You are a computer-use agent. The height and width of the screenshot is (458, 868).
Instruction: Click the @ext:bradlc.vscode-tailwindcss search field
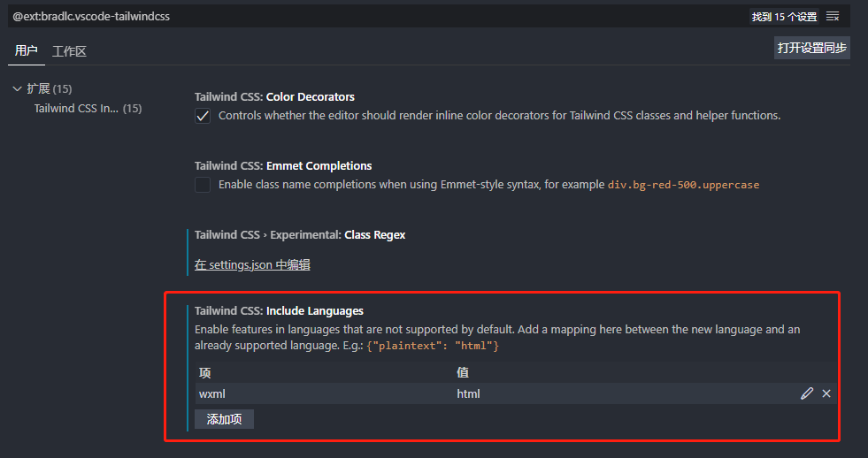(x=354, y=17)
